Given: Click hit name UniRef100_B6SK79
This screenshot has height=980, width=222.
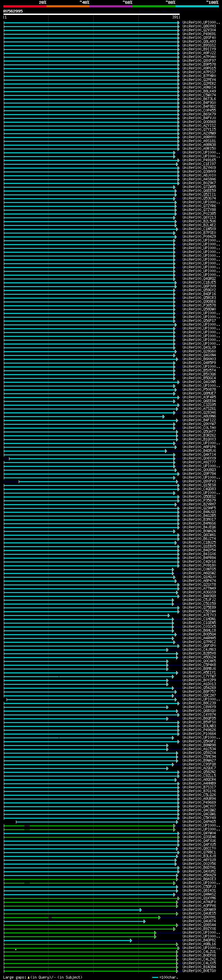Looking at the screenshot, I should [199, 114].
